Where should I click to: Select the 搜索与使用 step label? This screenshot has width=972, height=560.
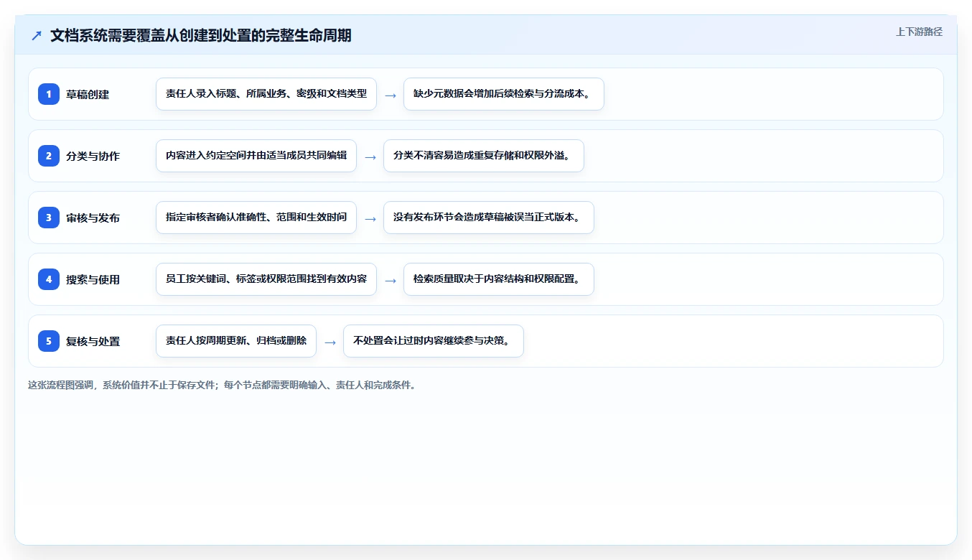click(93, 279)
